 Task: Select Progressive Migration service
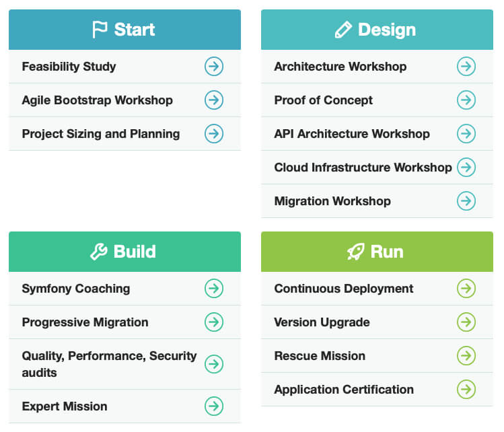pyautogui.click(x=85, y=322)
